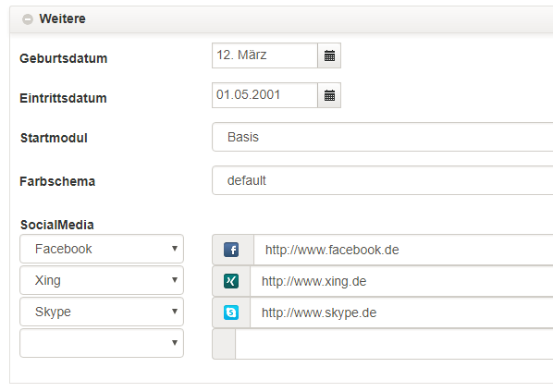This screenshot has width=553, height=392.
Task: Click the facebook.de URL field
Action: pos(403,250)
